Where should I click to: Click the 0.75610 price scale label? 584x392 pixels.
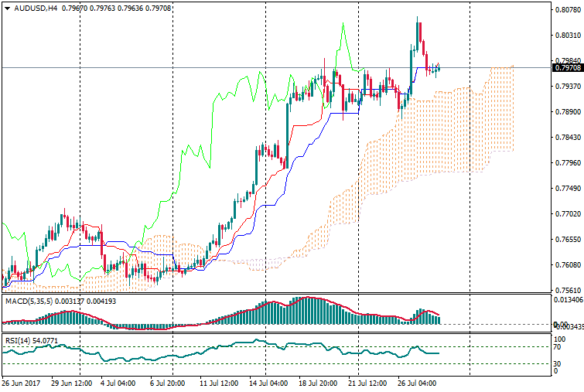pyautogui.click(x=566, y=291)
